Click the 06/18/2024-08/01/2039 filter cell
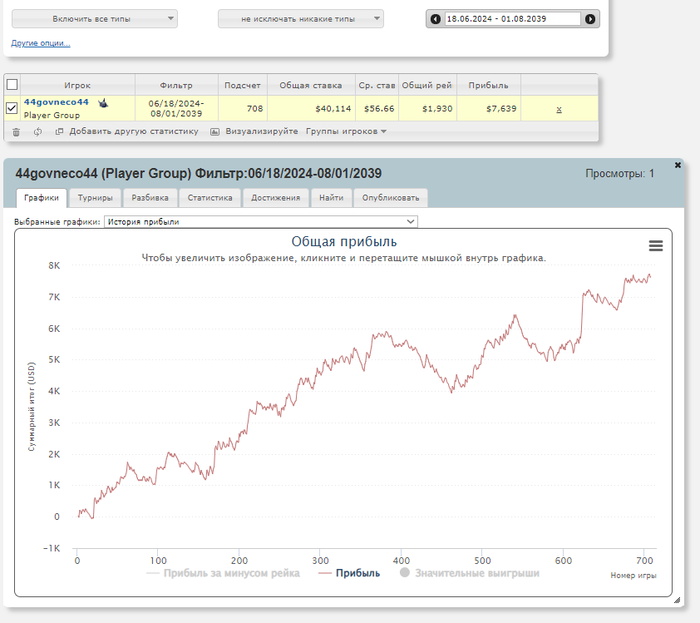The width and height of the screenshot is (700, 623). click(176, 108)
